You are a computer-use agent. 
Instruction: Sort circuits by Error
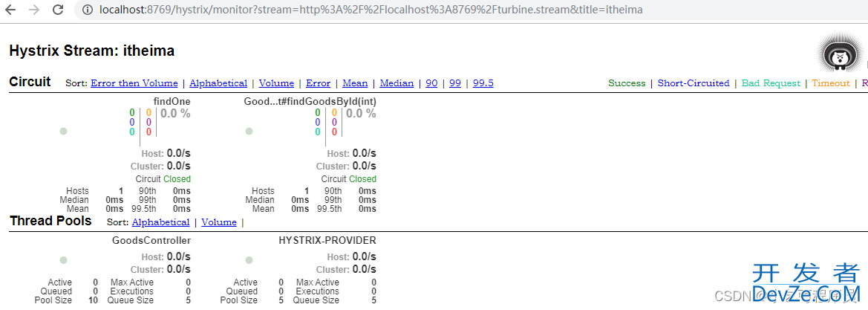coord(319,83)
